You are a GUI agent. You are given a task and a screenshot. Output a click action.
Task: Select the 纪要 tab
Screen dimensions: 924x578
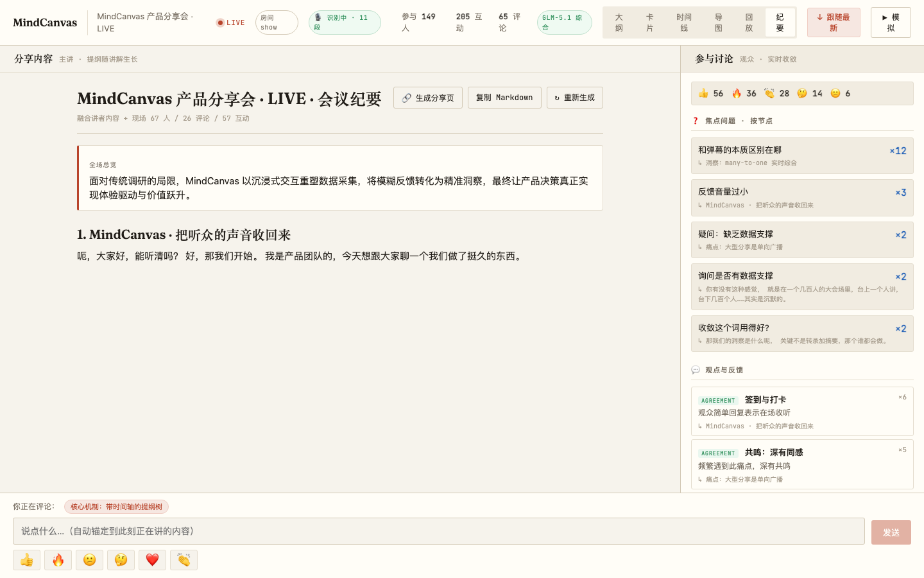[x=780, y=22]
